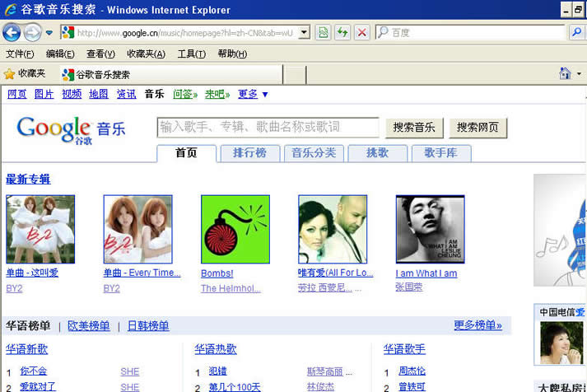587x392 pixels.
Task: Open the 查看(V) menu
Action: pyautogui.click(x=100, y=54)
